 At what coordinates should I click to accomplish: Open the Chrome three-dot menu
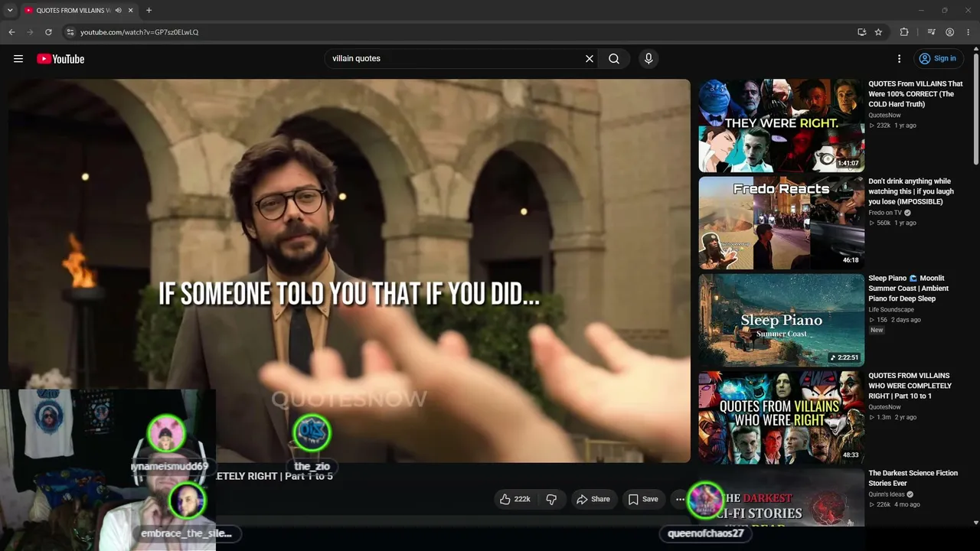(969, 32)
